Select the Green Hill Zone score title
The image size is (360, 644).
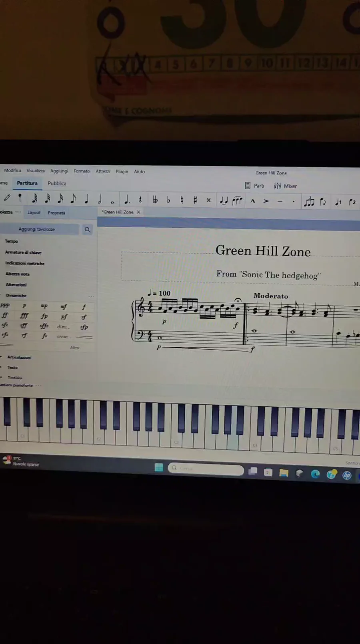(x=263, y=251)
